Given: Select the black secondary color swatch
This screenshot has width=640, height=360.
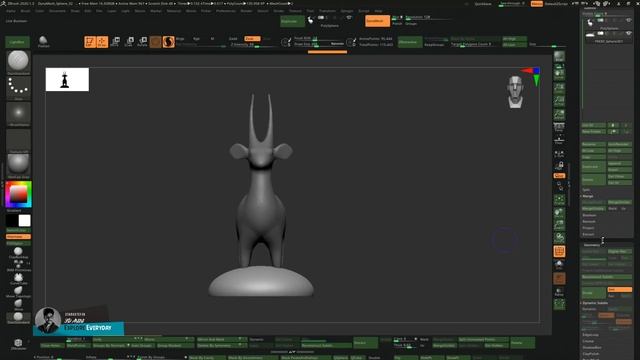Looking at the screenshot, I should click(x=12, y=220).
